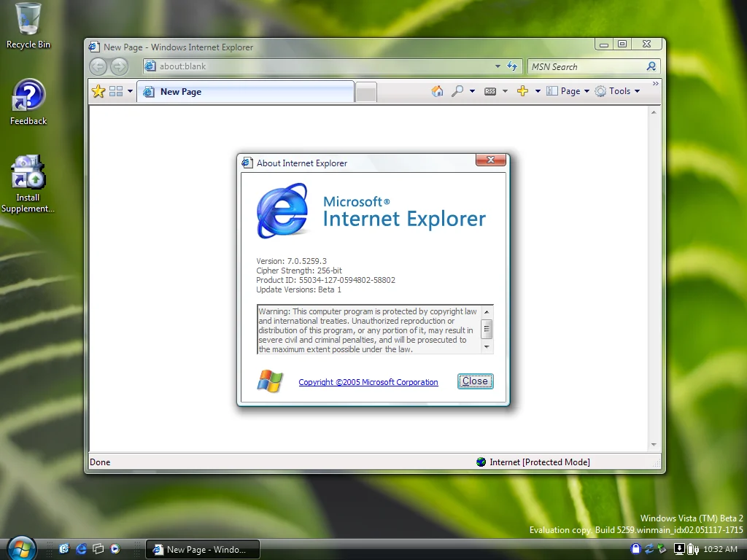Viewport: 747px width, 560px height.
Task: Open the Recycle Bin desktop icon
Action: [28, 26]
